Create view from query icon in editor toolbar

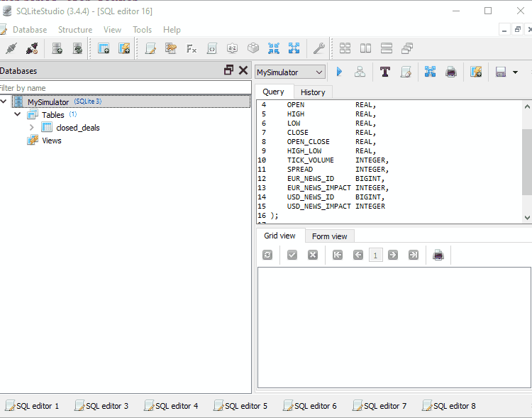coord(476,72)
